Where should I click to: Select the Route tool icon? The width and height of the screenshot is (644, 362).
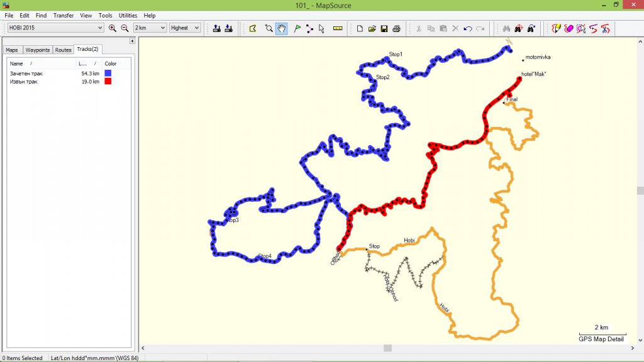(309, 28)
